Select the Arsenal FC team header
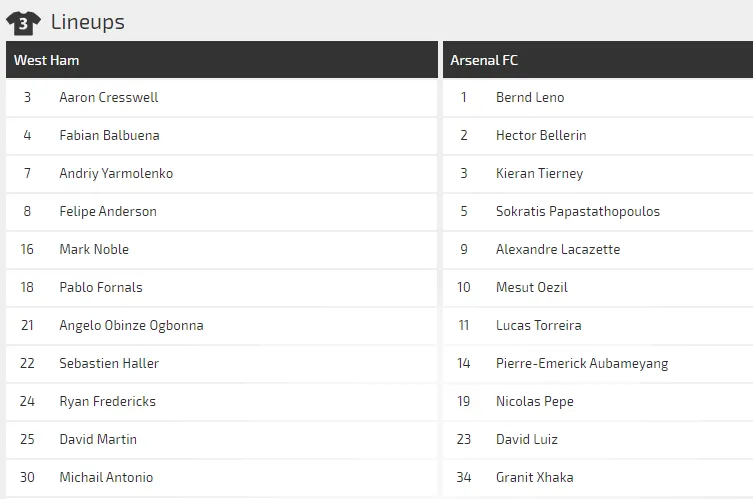Screen dimensions: 753x499 tap(484, 60)
